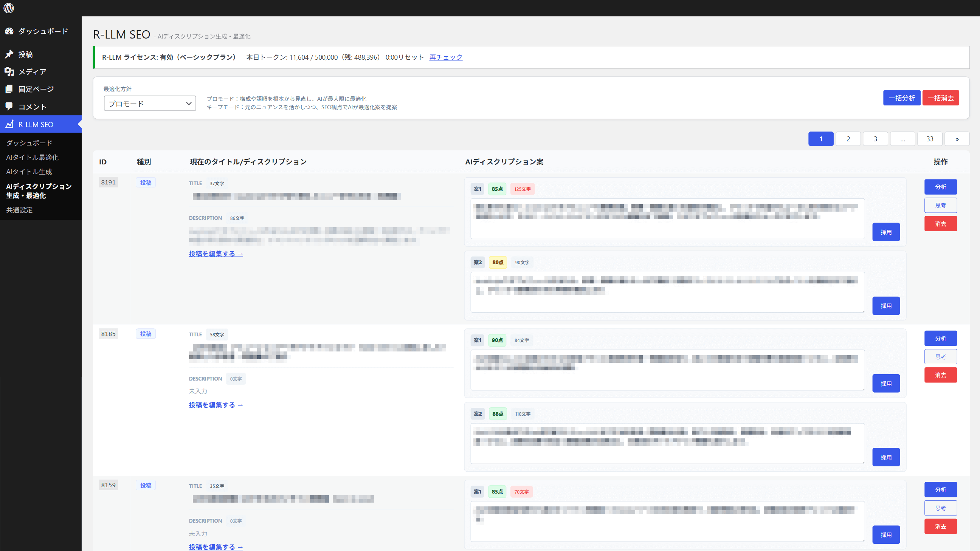
Task: Select R-LLM SEO menu item
Action: (x=41, y=124)
